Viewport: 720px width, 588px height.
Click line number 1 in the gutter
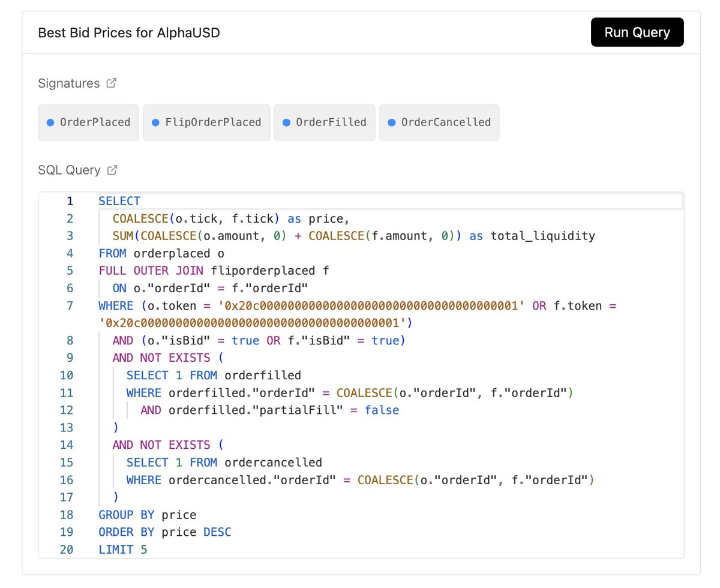(70, 201)
